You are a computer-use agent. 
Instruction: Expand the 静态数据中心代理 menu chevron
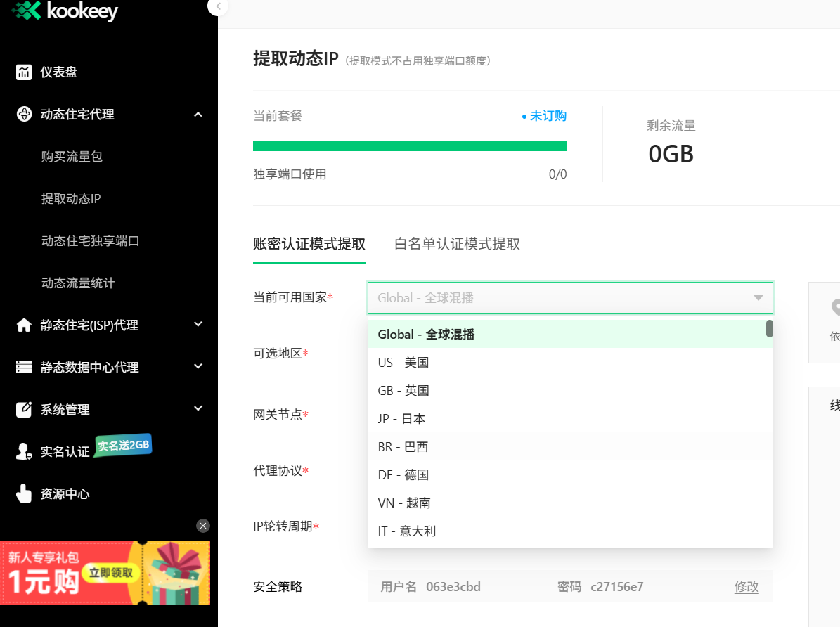point(198,366)
